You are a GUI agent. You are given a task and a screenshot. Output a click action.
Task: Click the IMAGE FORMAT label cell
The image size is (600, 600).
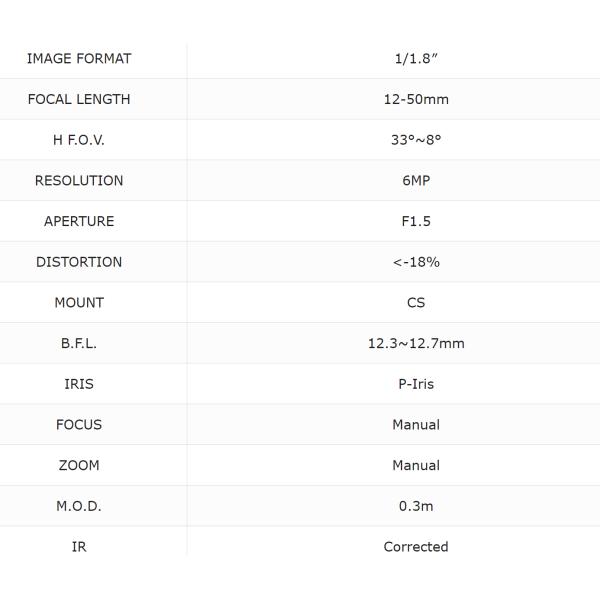pos(79,58)
